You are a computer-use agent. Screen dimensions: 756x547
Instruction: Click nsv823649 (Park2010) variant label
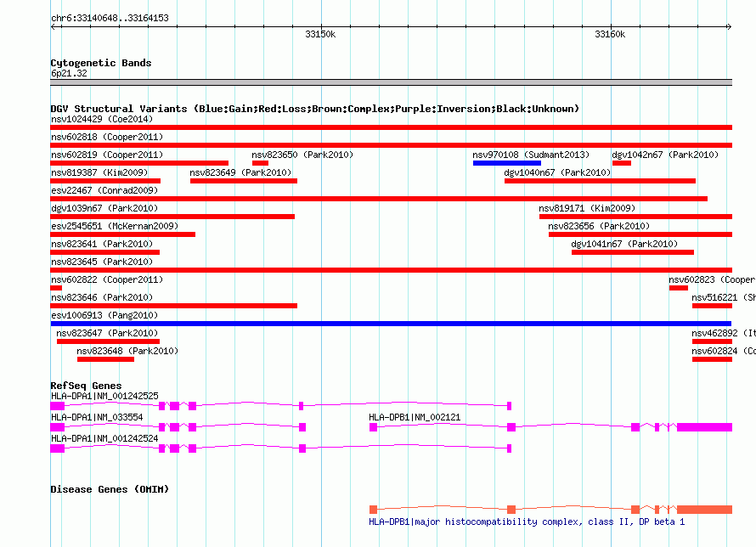coord(240,172)
